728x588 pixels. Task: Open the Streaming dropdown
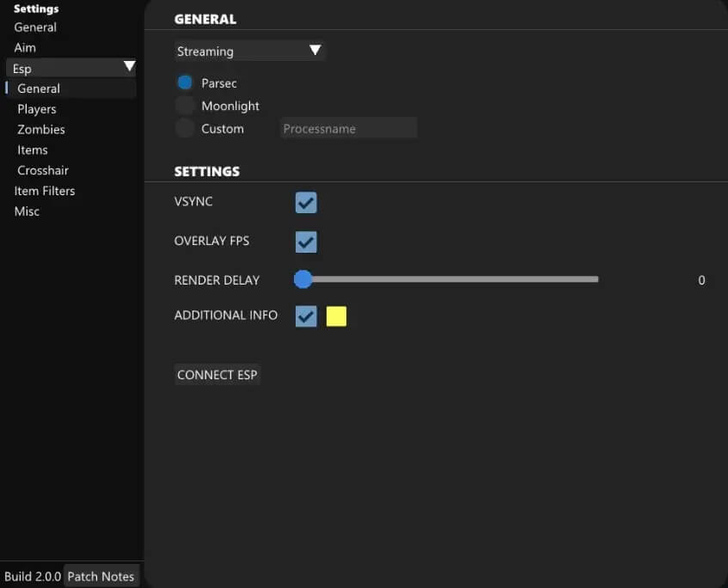click(x=249, y=52)
